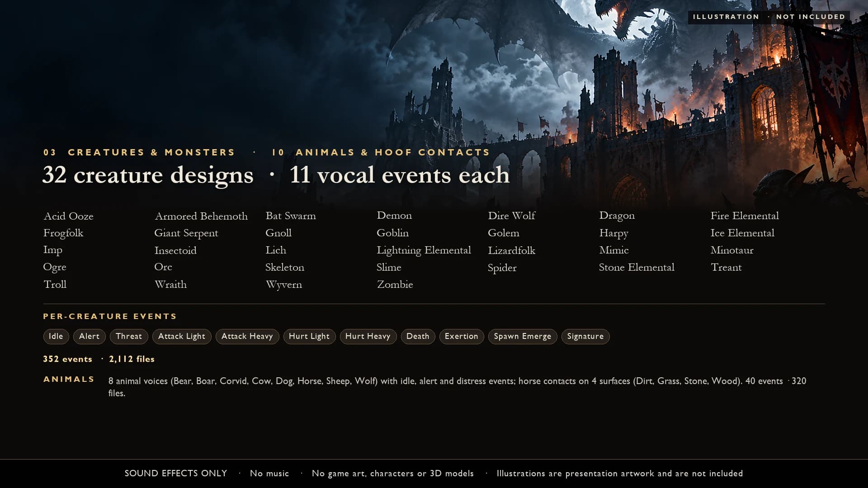This screenshot has height=488, width=868.
Task: Click the '352 events' count text
Action: (x=68, y=359)
